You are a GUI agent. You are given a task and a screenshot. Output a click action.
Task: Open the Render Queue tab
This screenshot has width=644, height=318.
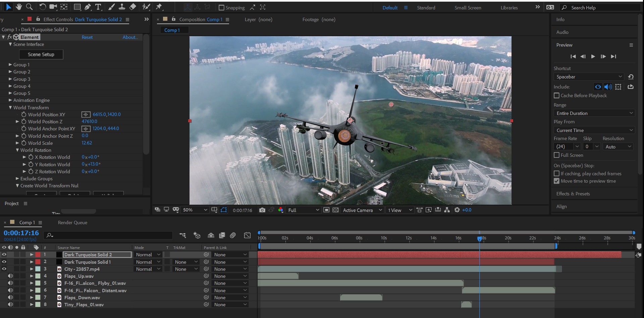72,222
